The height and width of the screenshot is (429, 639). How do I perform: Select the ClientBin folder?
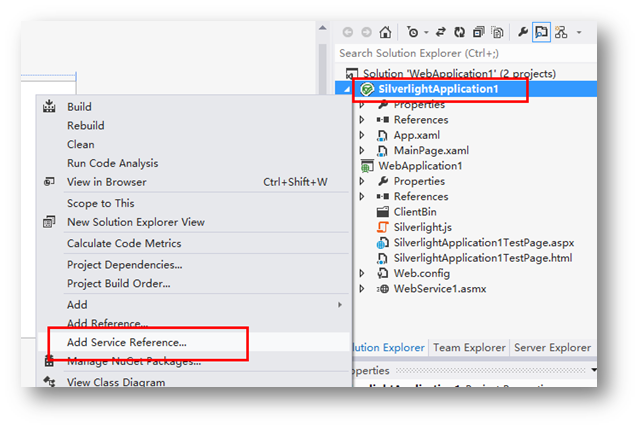[x=415, y=212]
